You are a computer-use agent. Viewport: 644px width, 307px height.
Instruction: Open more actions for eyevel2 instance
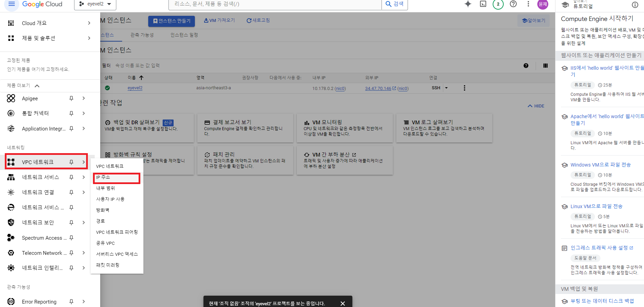pyautogui.click(x=465, y=88)
